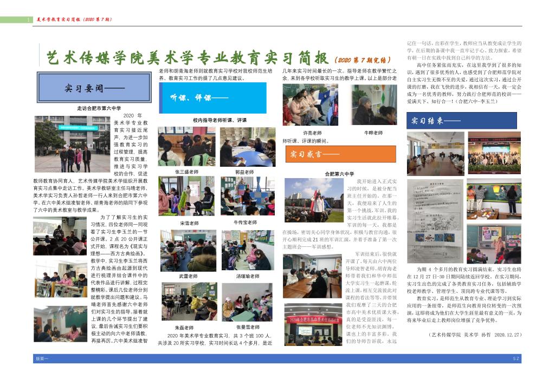This screenshot has width=555, height=392.
Task: Click the caption 牛传宝老师
Action: coord(246,223)
